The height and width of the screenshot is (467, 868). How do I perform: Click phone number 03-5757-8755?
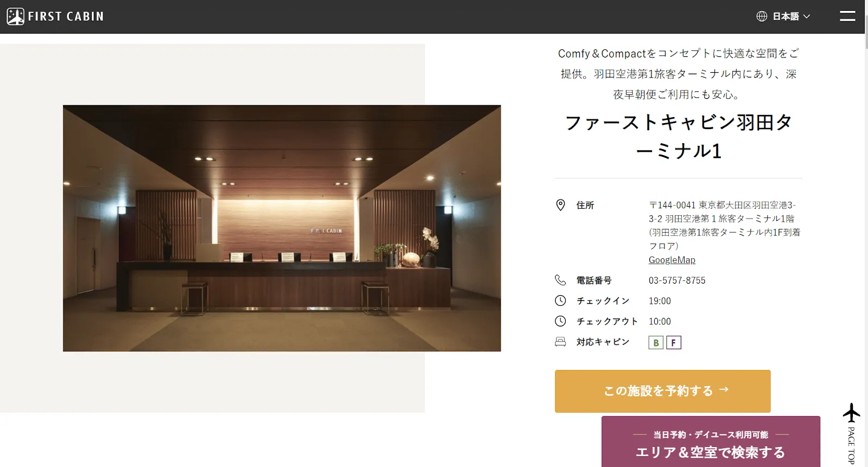point(677,280)
